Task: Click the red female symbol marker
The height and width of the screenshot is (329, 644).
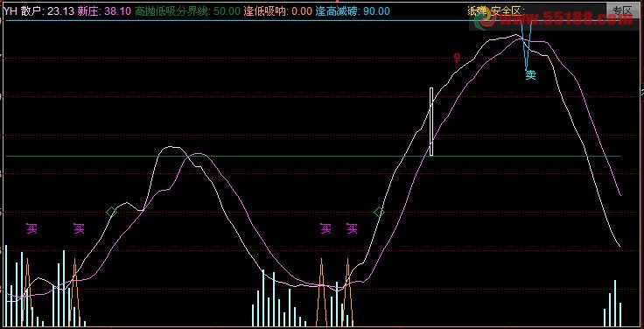Action: tap(457, 58)
